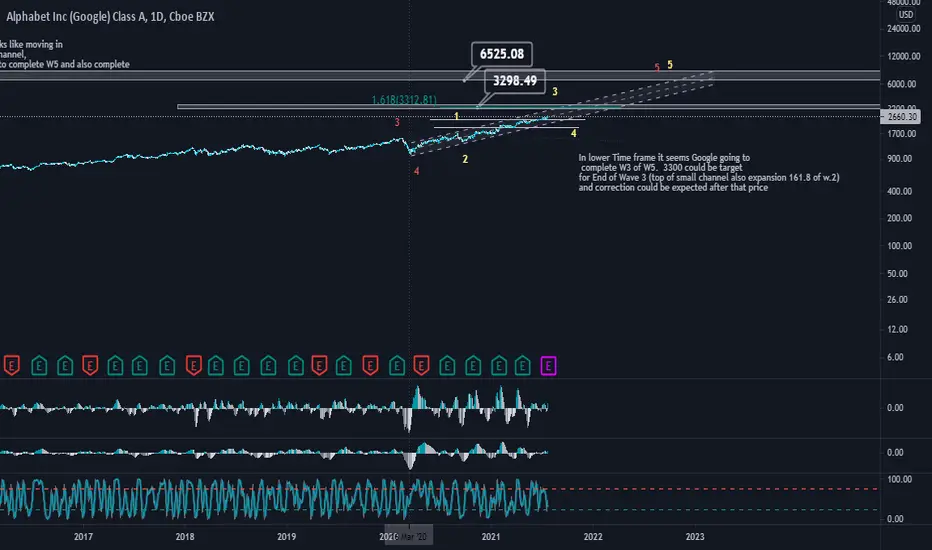Open the fourth red earnings marker from left
The width and height of the screenshot is (932, 550).
[x=319, y=365]
